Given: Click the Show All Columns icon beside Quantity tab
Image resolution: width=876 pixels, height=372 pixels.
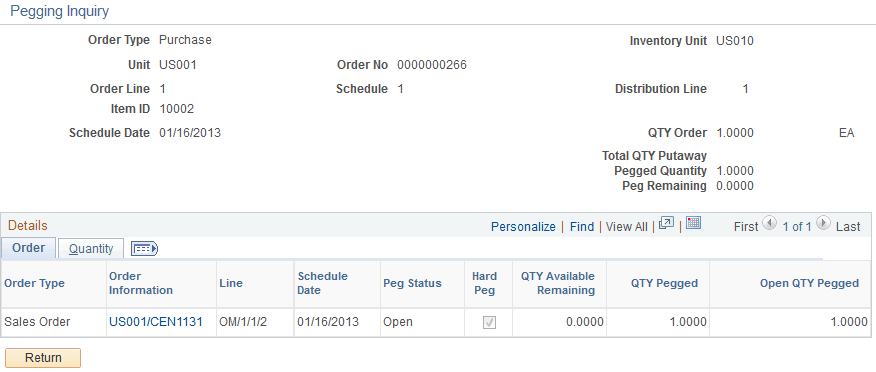Looking at the screenshot, I should point(145,249).
